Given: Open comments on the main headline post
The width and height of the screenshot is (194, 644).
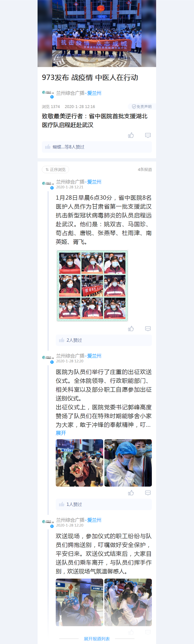Looking at the screenshot, I should click(148, 135).
